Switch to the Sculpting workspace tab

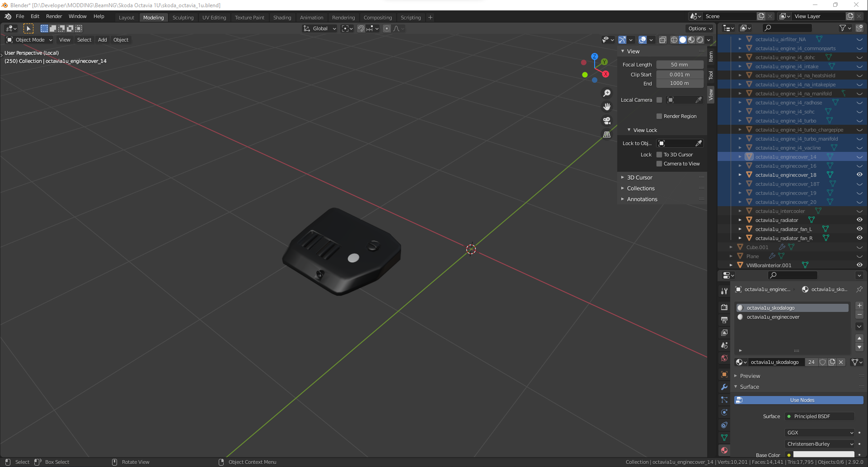tap(183, 18)
